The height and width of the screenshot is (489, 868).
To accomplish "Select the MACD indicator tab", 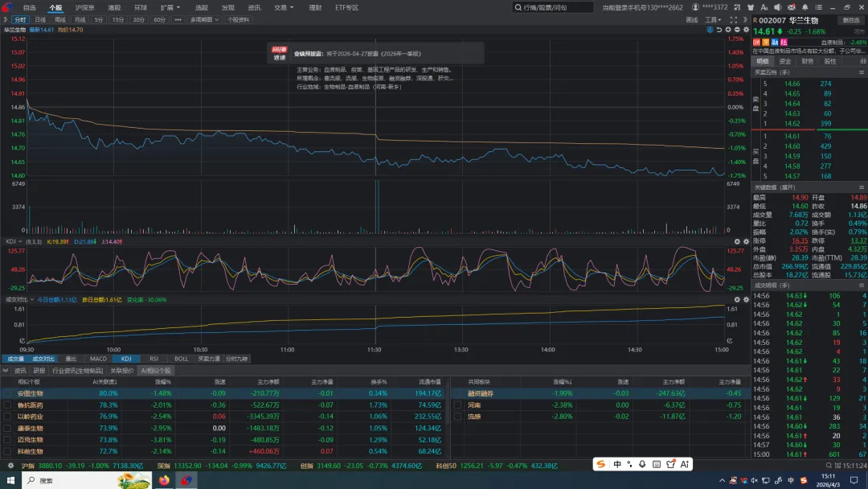I will coord(98,359).
